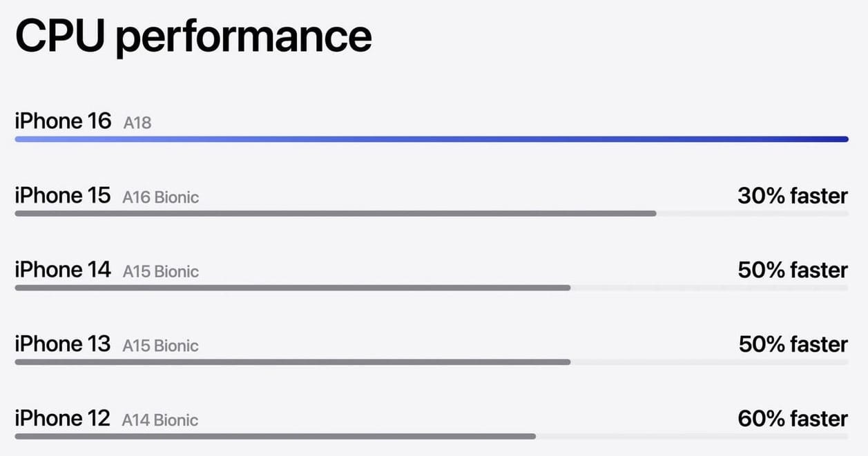Click the "30% faster" text
The image size is (868, 456).
[x=793, y=196]
